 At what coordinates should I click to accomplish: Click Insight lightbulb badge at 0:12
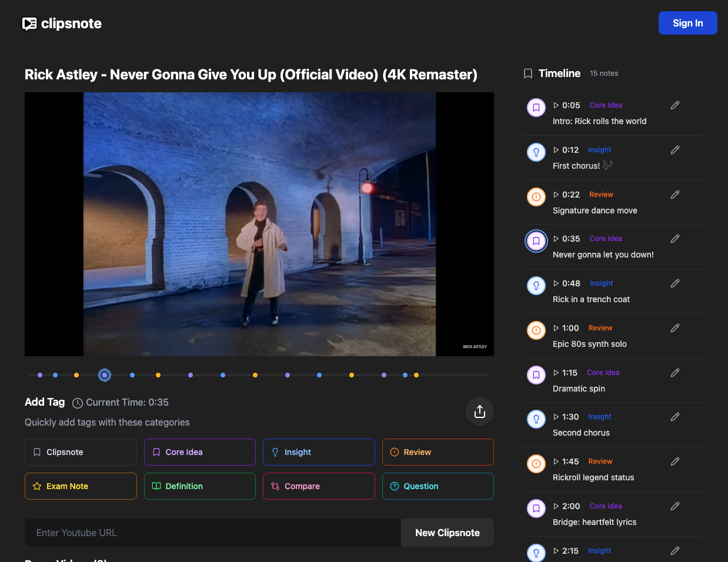(536, 152)
